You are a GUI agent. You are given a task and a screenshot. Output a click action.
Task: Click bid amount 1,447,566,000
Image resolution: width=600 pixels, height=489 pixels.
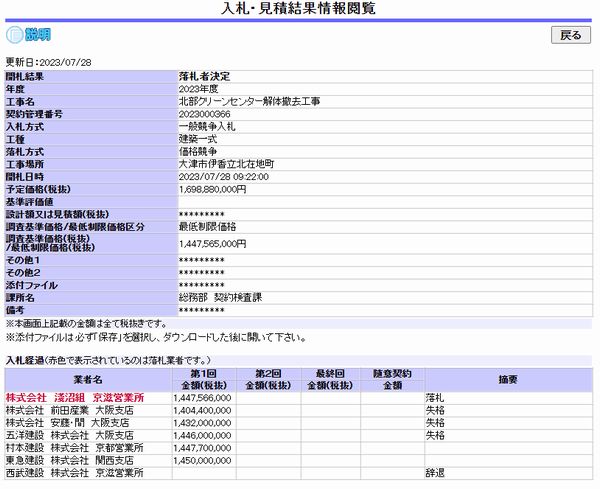point(202,398)
